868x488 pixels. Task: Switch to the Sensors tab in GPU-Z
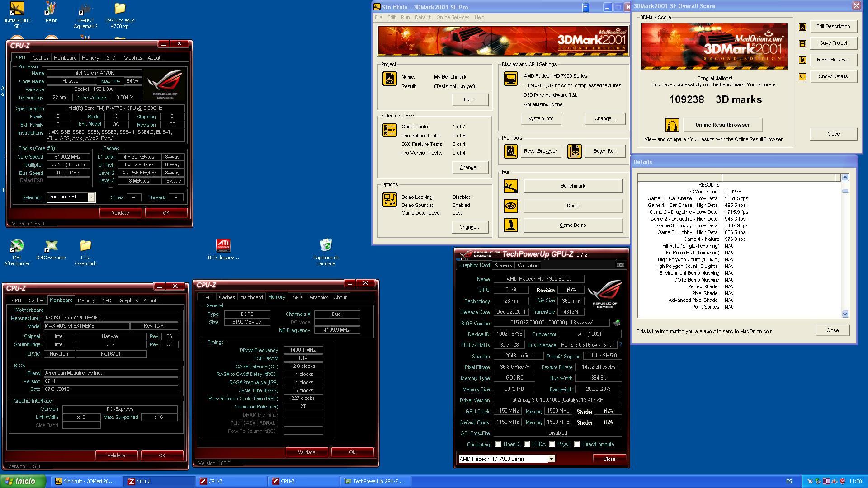503,266
